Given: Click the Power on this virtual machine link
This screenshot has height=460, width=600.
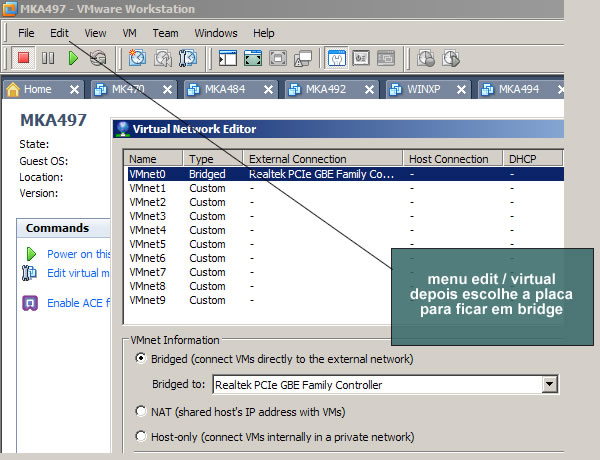Looking at the screenshot, I should pyautogui.click(x=79, y=254).
